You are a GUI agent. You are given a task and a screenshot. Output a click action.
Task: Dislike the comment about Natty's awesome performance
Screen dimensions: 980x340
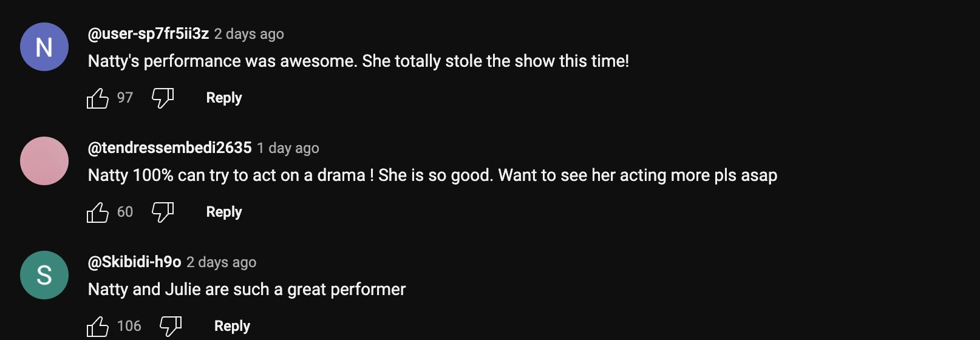click(162, 98)
